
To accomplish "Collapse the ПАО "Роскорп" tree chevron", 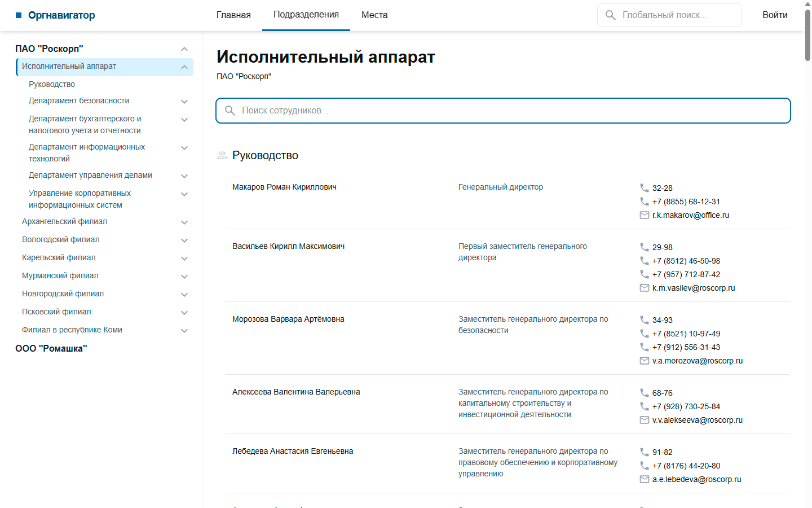I will (x=184, y=49).
